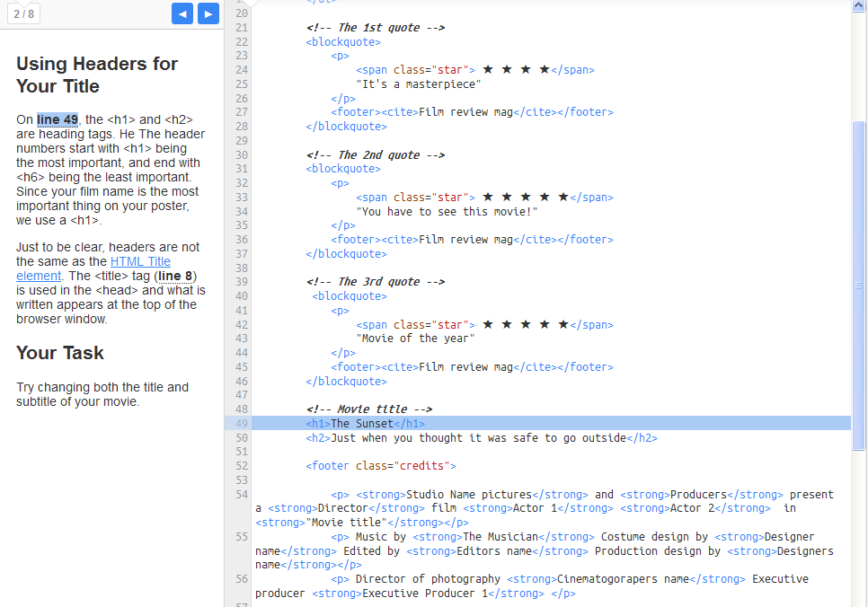Go to the previous tutorial step
The width and height of the screenshot is (868, 607).
point(182,13)
